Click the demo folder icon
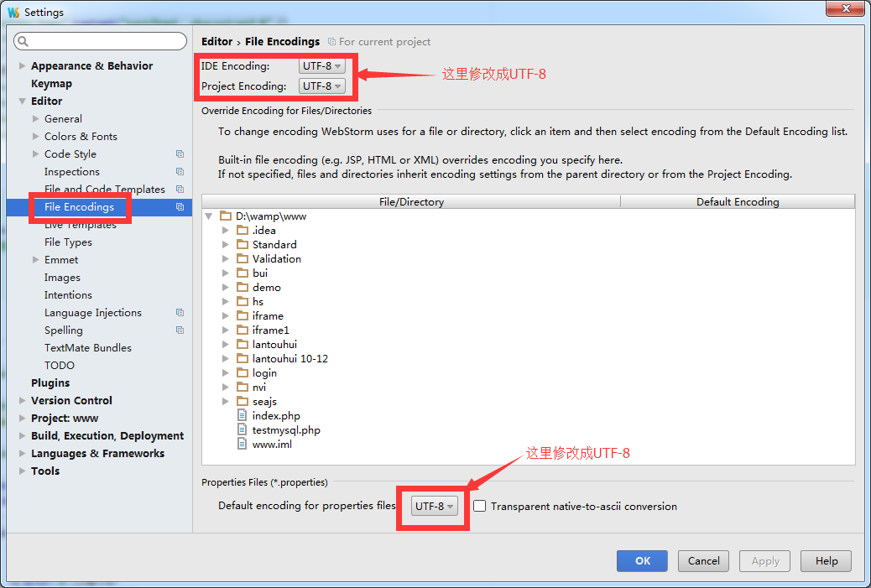The image size is (871, 588). click(x=243, y=287)
